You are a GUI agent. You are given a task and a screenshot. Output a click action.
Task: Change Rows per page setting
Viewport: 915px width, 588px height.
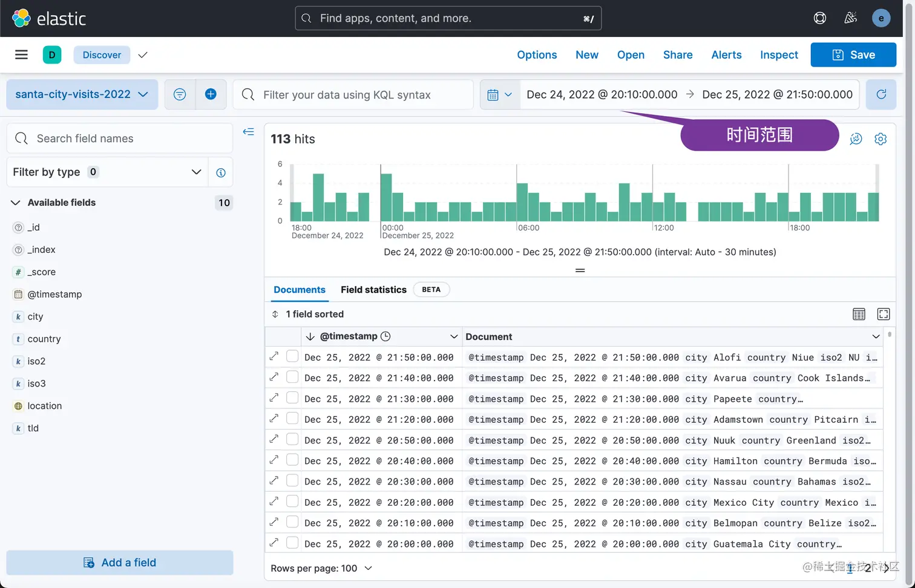[321, 568]
